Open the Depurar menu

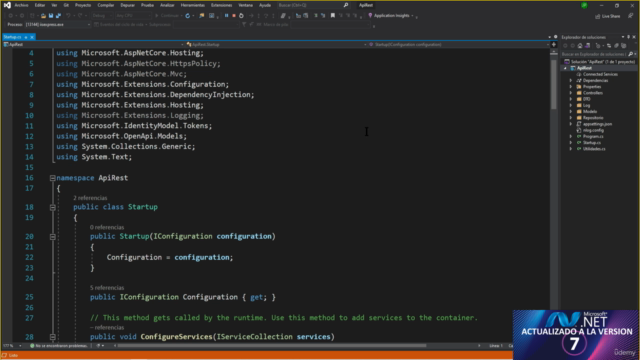127,5
